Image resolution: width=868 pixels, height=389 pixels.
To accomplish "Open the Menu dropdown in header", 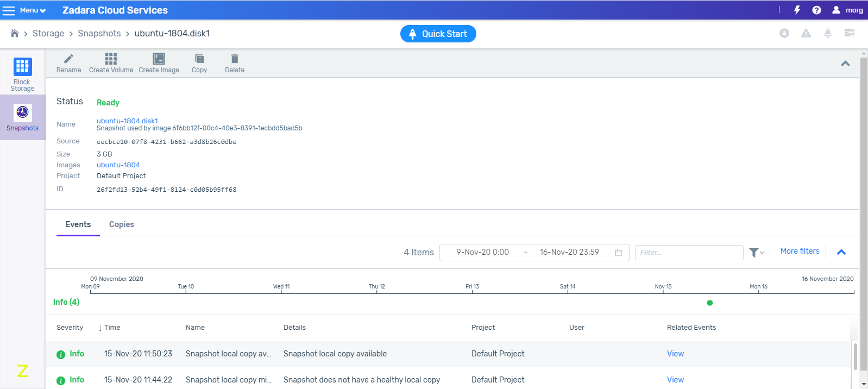I will click(x=33, y=10).
